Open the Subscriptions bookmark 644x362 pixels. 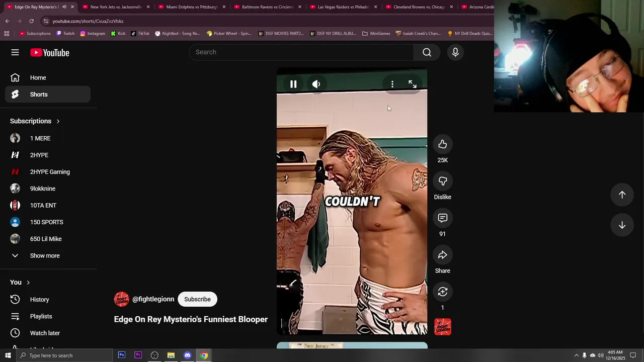35,34
